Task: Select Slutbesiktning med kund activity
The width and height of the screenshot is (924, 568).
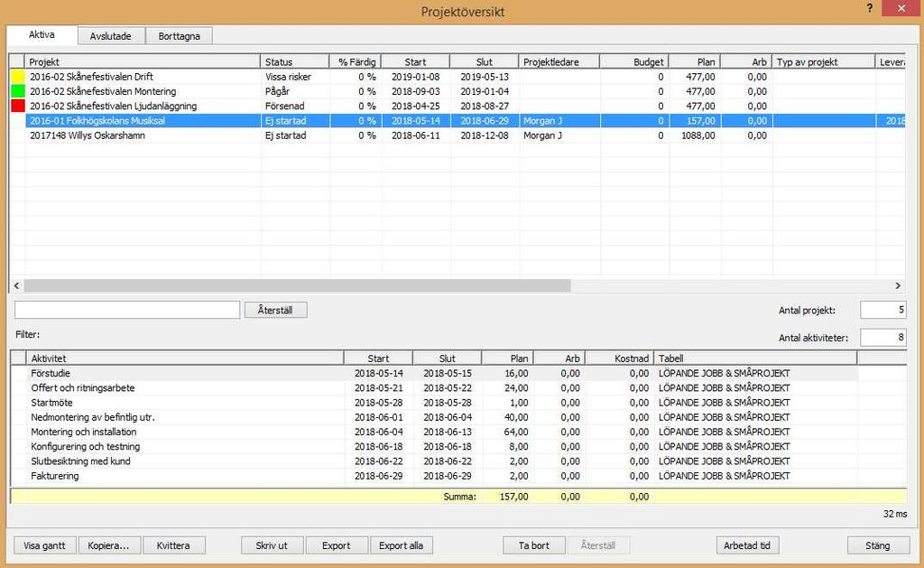Action: click(80, 461)
